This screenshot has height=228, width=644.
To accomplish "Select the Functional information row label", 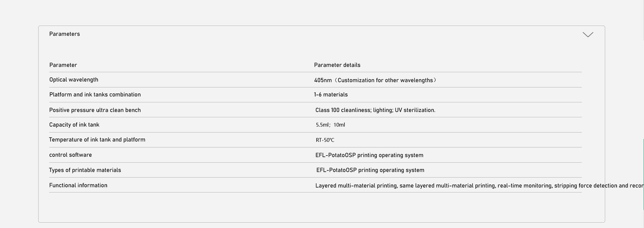I will pyautogui.click(x=78, y=185).
